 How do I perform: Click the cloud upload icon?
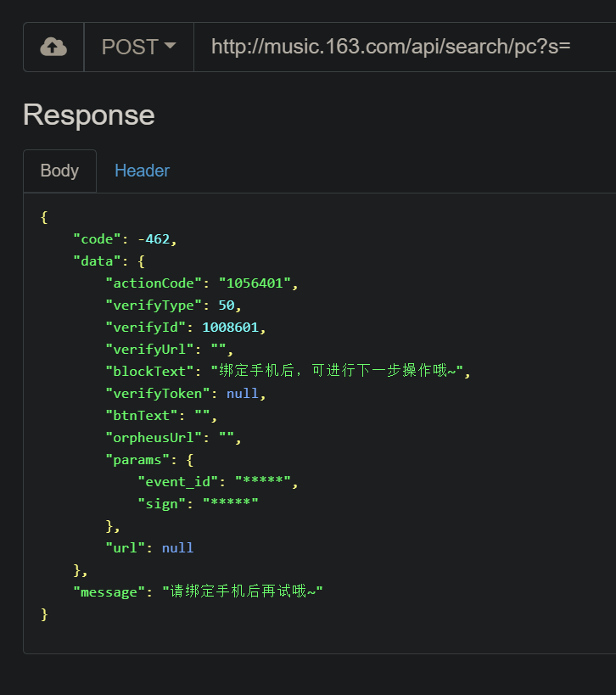[x=53, y=47]
